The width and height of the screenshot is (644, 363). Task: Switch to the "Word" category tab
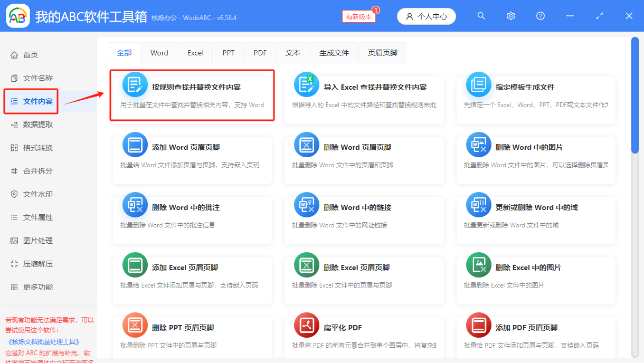click(x=159, y=53)
